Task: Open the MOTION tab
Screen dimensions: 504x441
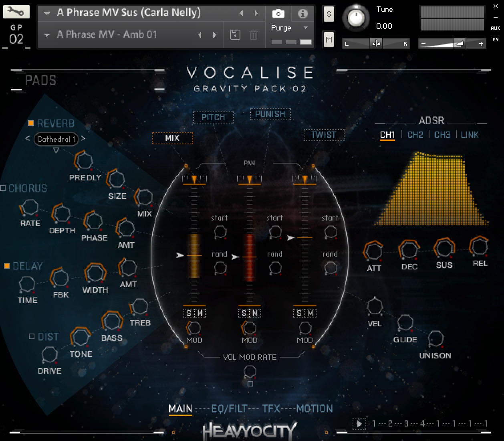Action: click(x=314, y=409)
